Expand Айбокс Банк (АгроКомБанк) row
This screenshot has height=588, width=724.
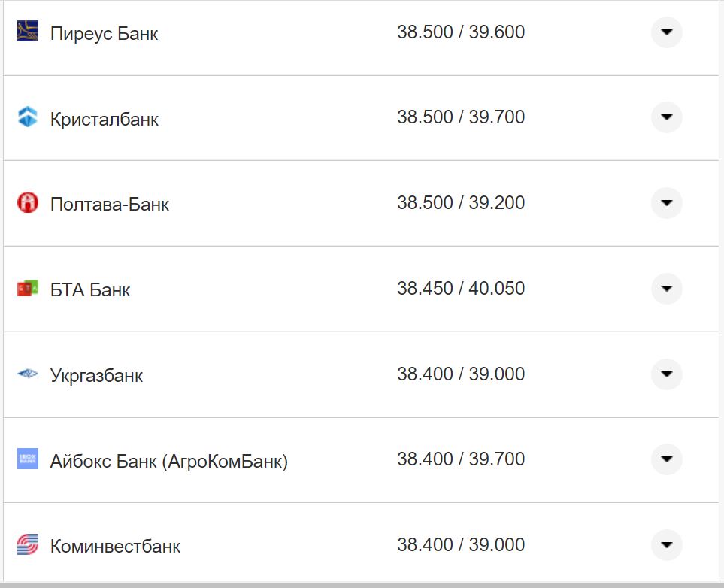(x=666, y=459)
